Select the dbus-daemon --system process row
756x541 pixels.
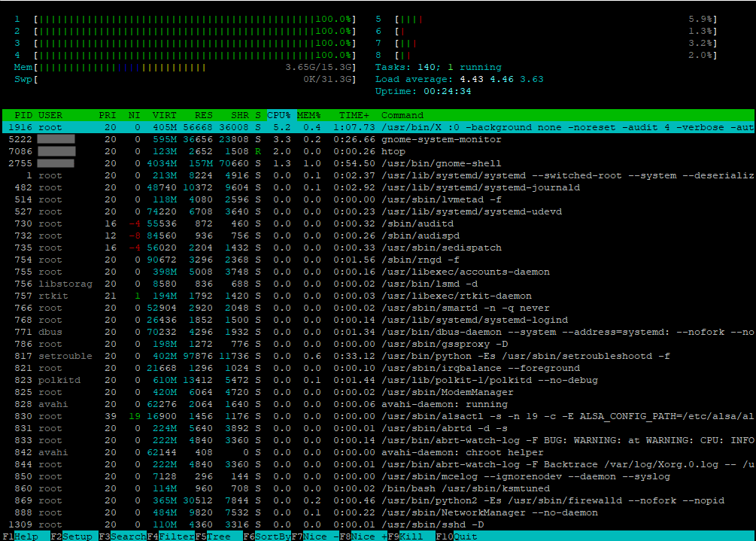tap(378, 333)
